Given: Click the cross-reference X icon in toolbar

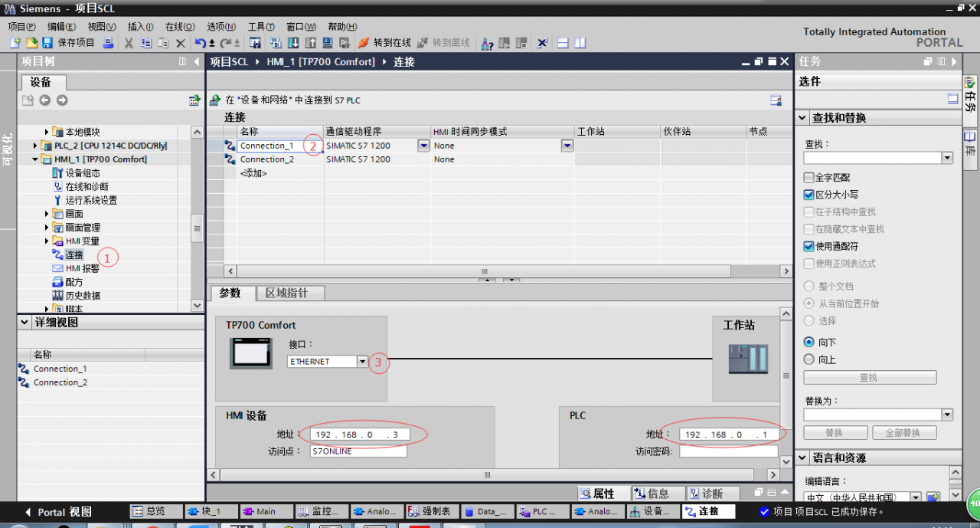Looking at the screenshot, I should point(542,43).
